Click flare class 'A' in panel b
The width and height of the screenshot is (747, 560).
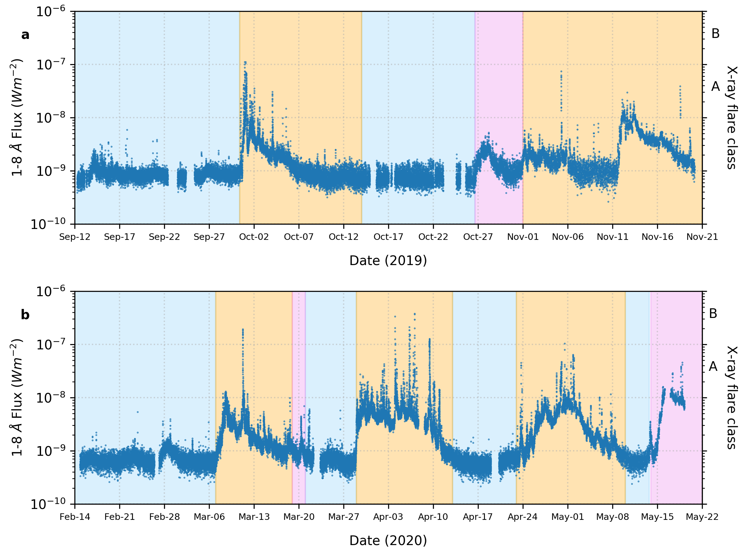(x=713, y=366)
